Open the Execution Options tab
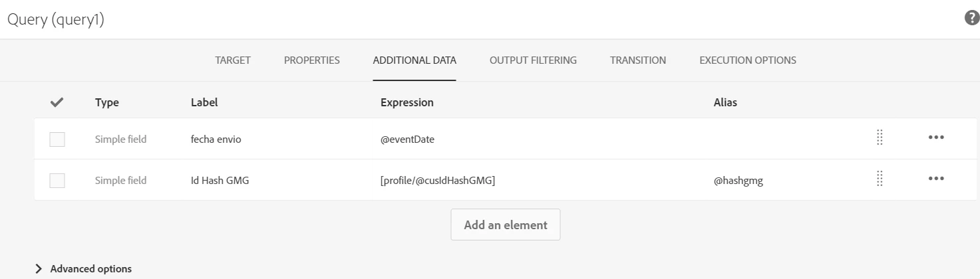Image resolution: width=980 pixels, height=279 pixels. [747, 60]
